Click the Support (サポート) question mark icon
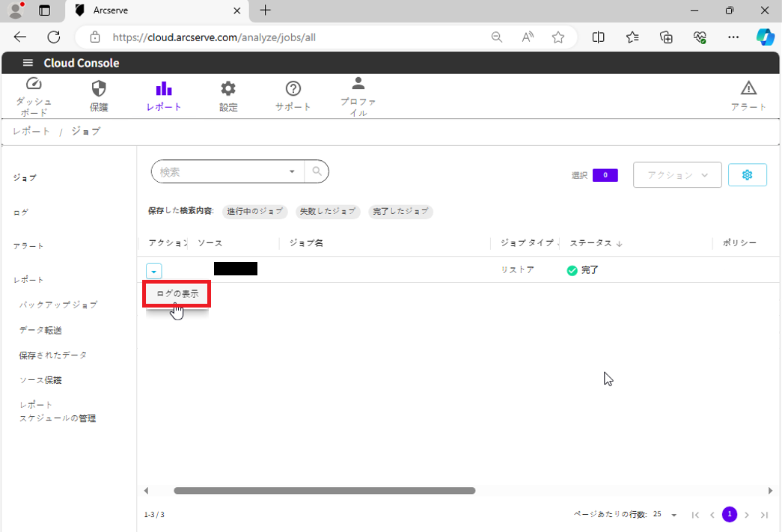This screenshot has height=532, width=782. [293, 88]
